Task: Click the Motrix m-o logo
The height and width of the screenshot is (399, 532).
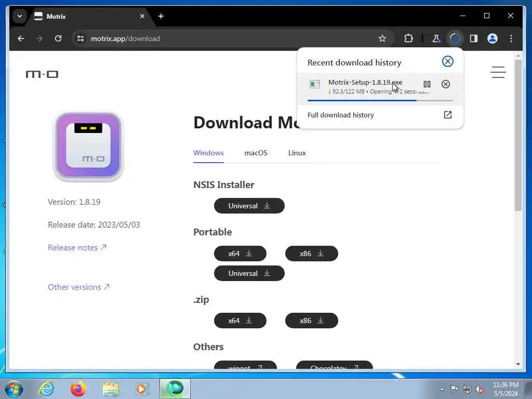Action: 42,74
